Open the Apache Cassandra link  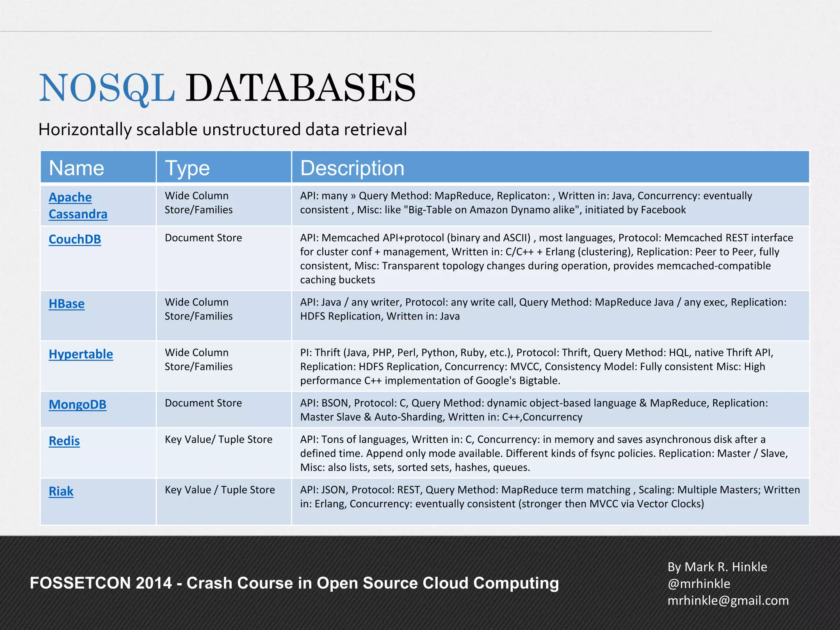78,205
